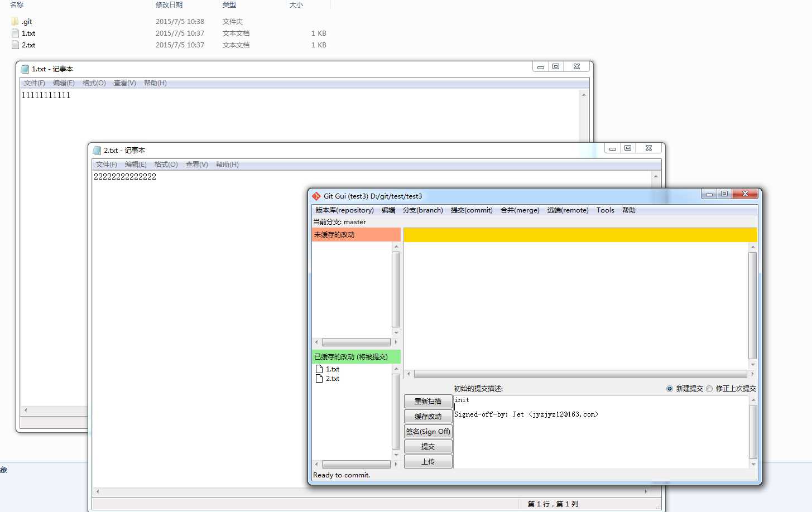Click the unstaged changes list vertical scrollbar
Image resolution: width=812 pixels, height=512 pixels.
coord(396,289)
